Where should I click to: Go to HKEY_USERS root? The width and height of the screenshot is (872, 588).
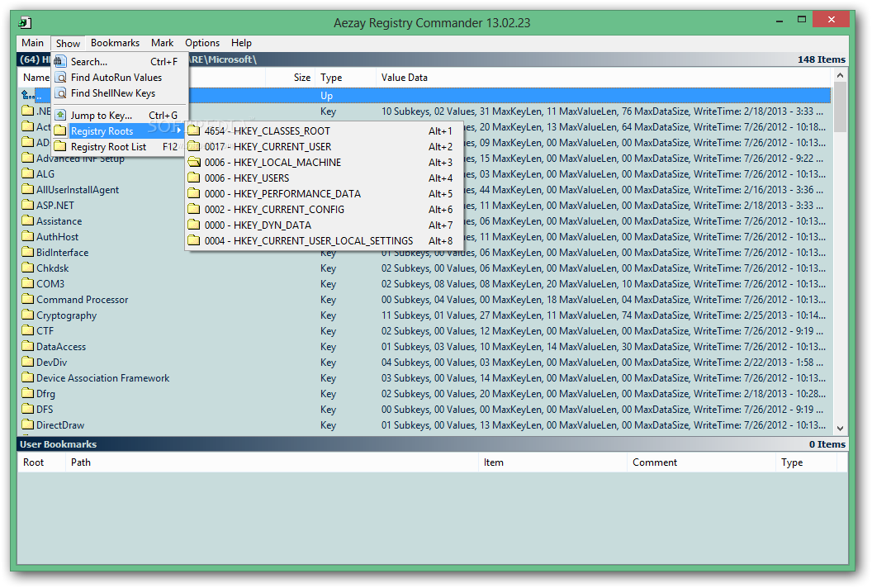tap(325, 178)
